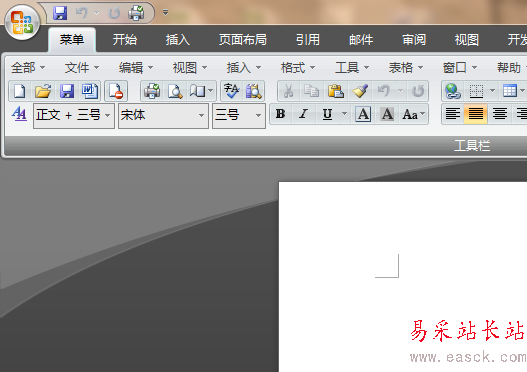Open undo history dropdown arrow

coord(400,91)
